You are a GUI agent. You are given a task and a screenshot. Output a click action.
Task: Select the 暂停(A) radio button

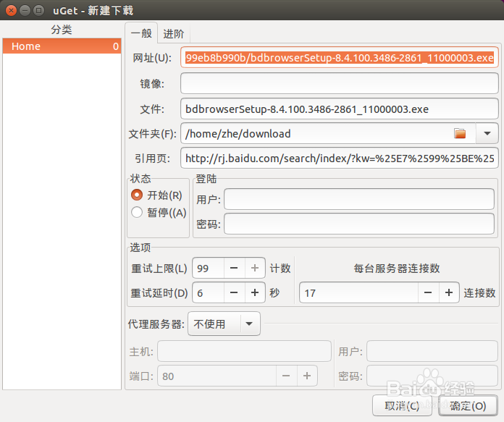pyautogui.click(x=137, y=212)
